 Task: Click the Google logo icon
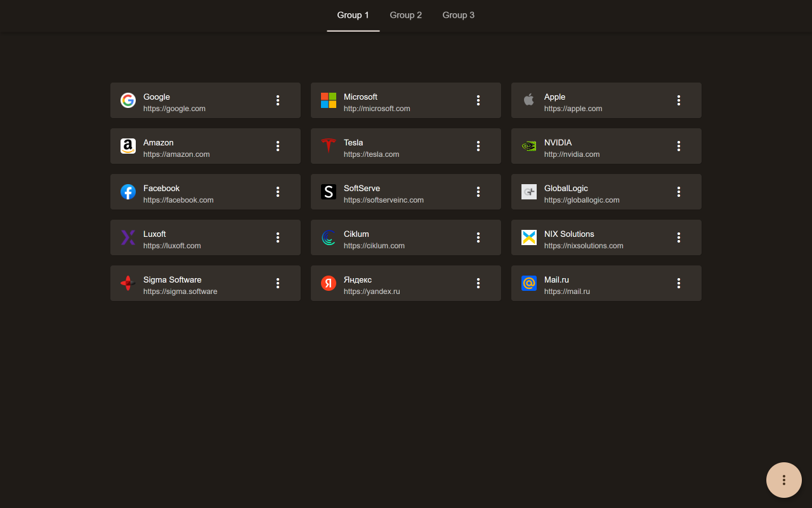pos(128,100)
